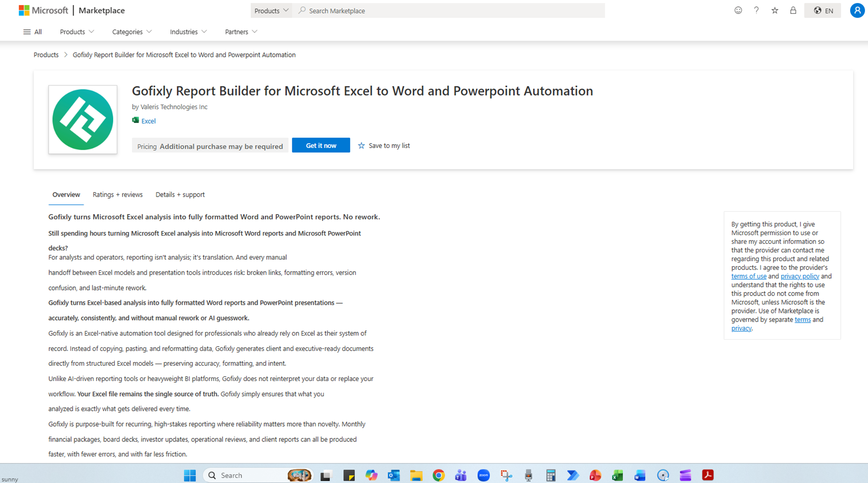The width and height of the screenshot is (868, 483).
Task: Open the favorites star icon in header
Action: coord(775,10)
